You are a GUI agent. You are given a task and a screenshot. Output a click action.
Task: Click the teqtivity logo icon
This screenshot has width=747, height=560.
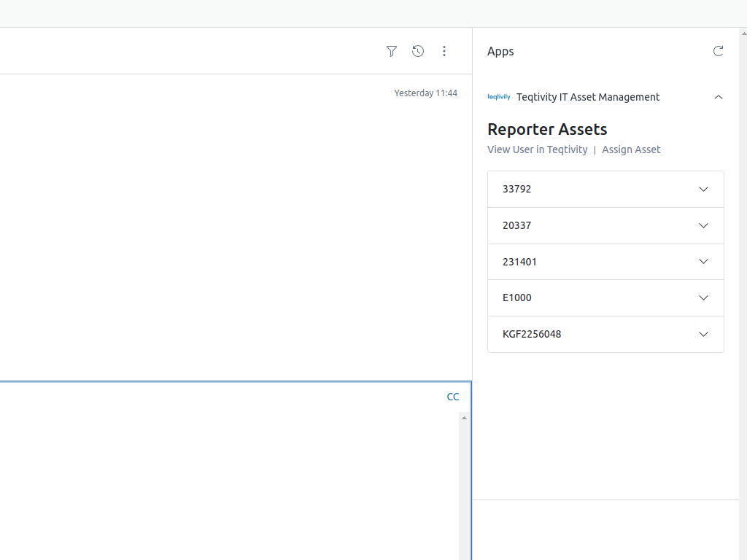pos(498,96)
